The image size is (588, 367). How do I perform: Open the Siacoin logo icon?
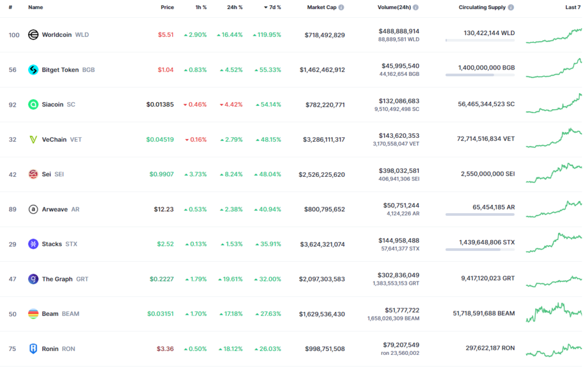tap(33, 105)
